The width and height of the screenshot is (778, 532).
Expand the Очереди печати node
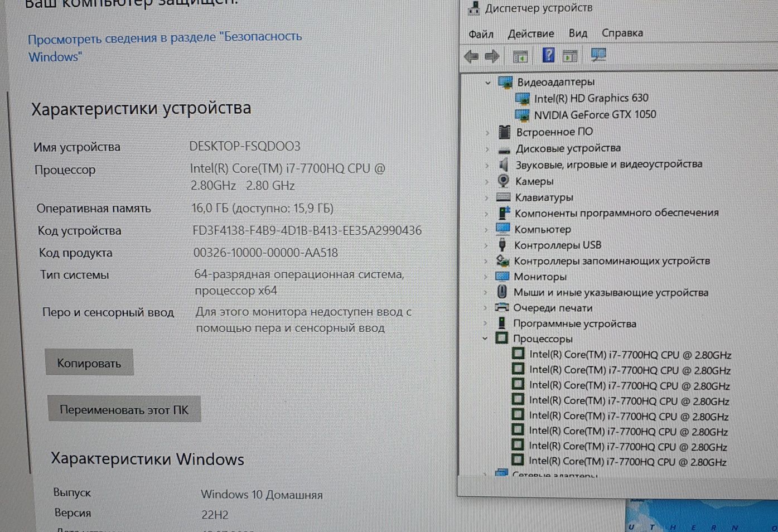pyautogui.click(x=485, y=307)
